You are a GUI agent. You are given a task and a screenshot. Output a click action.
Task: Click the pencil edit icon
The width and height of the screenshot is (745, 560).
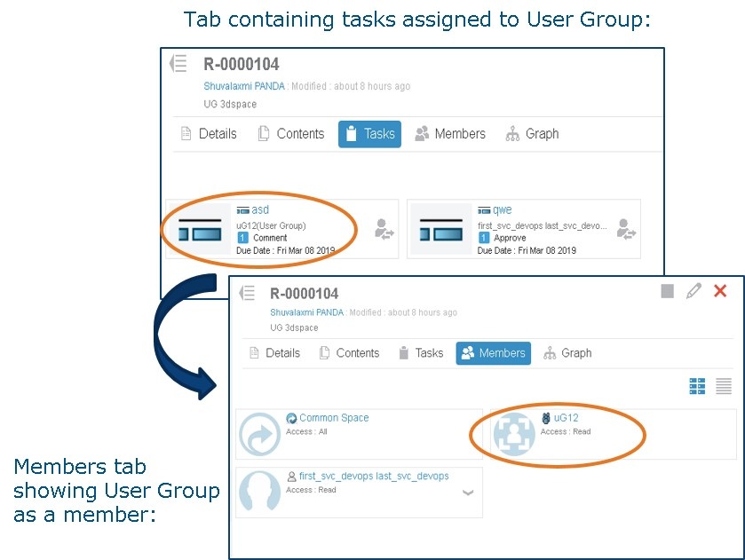coord(693,290)
